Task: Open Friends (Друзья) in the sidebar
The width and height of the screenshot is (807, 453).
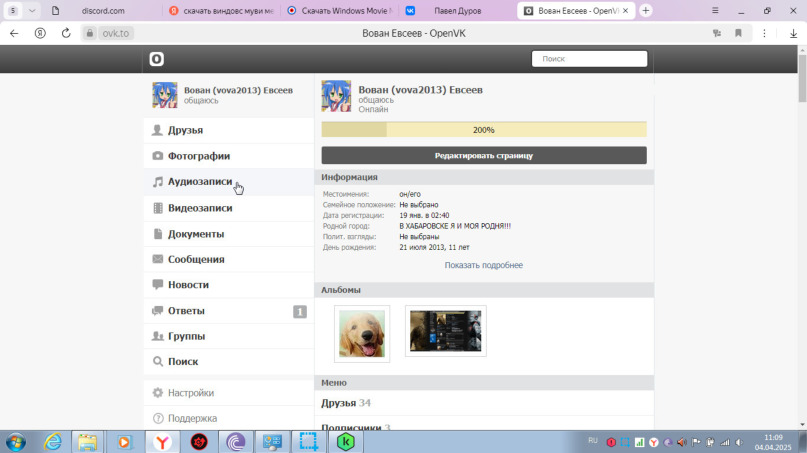Action: (x=185, y=130)
